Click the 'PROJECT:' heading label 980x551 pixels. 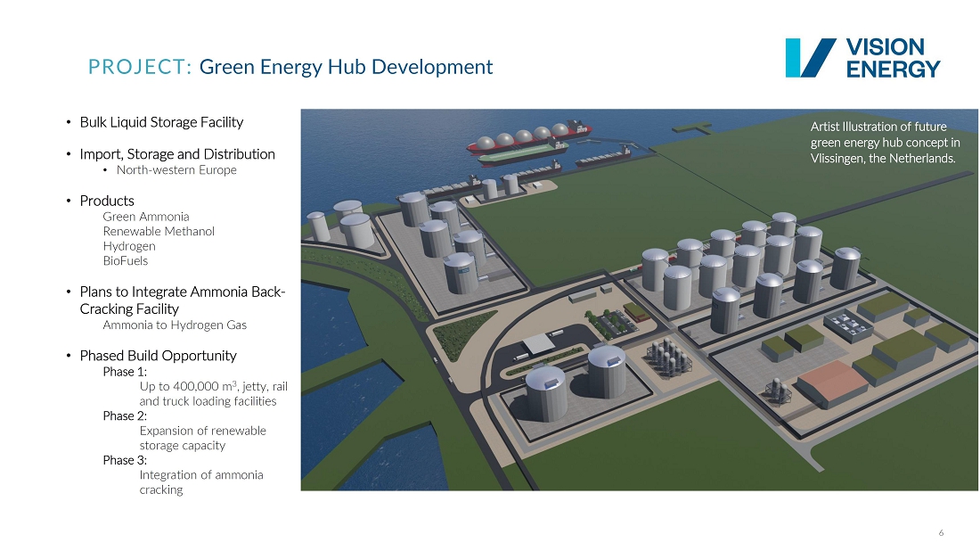coord(140,67)
